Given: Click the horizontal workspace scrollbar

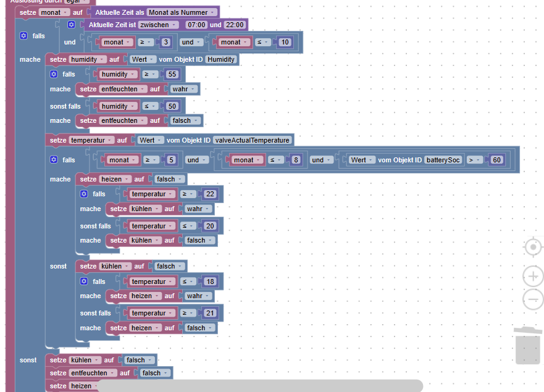Looking at the screenshot, I should [259, 386].
